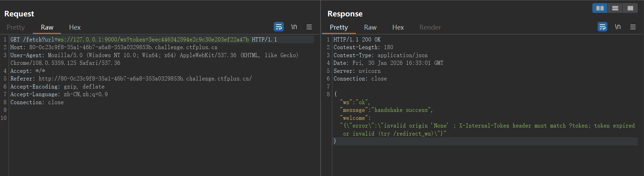Click the Host header line in request
The height and width of the screenshot is (176, 644).
pyautogui.click(x=114, y=47)
